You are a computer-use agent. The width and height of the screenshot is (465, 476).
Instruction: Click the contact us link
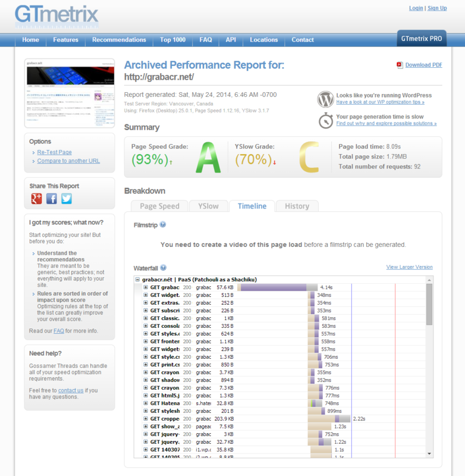point(71,390)
